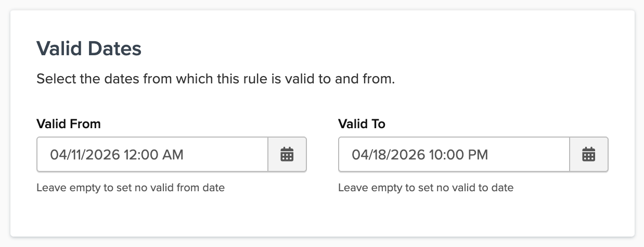Screen dimensions: 644x247
Task: Click the rule validity description text
Action: pyautogui.click(x=216, y=80)
